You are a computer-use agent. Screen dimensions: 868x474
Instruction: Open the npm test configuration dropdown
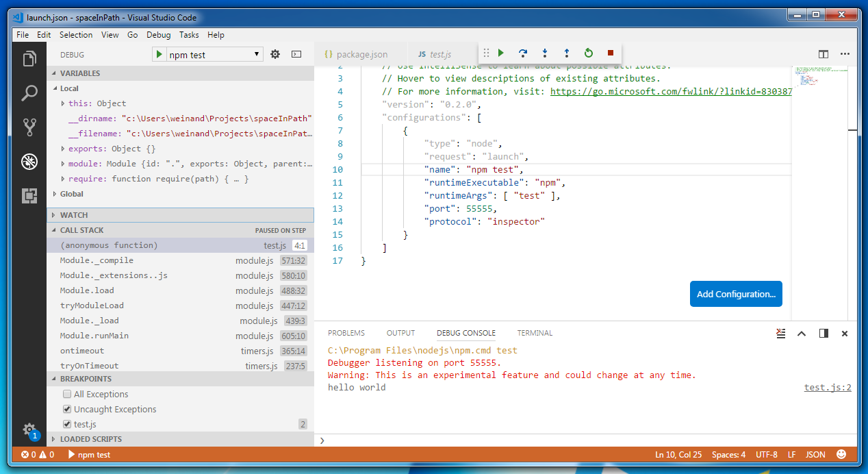coord(256,53)
